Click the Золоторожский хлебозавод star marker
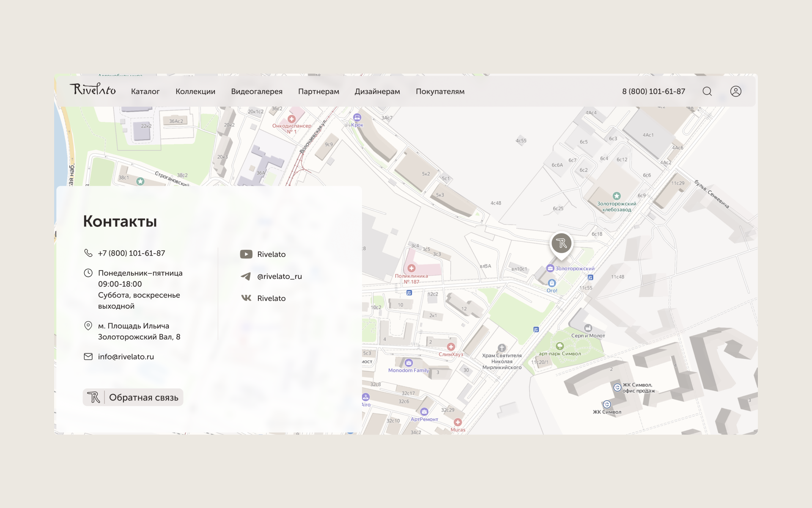The height and width of the screenshot is (508, 812). (x=617, y=196)
